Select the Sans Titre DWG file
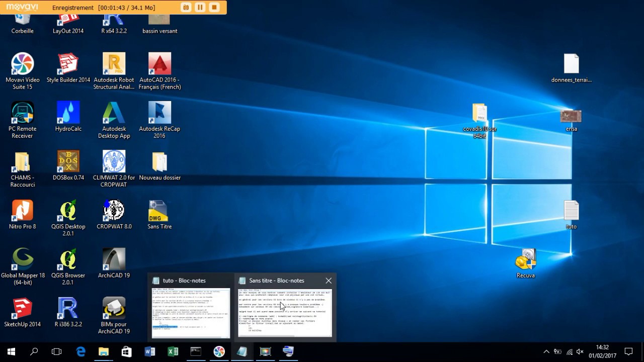 pyautogui.click(x=159, y=215)
